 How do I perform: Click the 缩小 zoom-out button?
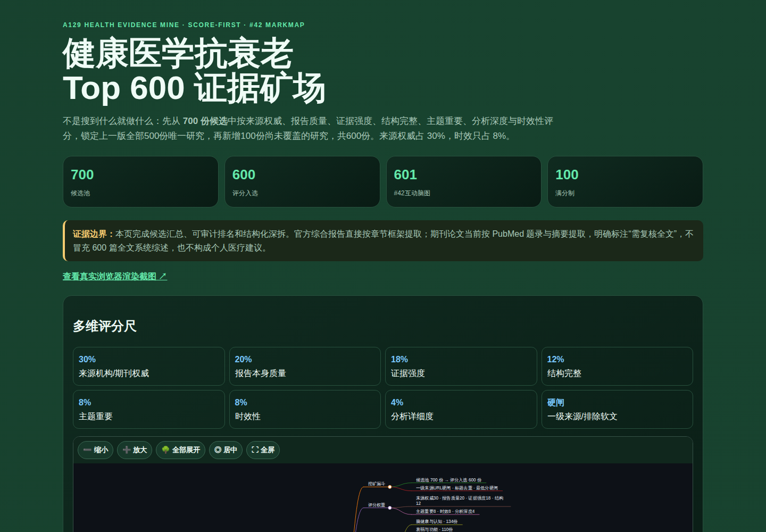click(x=95, y=450)
